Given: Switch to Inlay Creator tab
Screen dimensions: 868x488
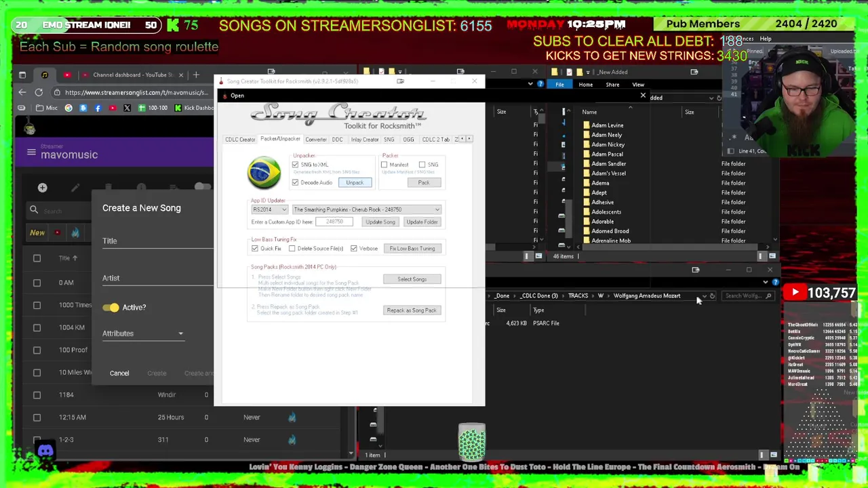Looking at the screenshot, I should click(x=365, y=140).
